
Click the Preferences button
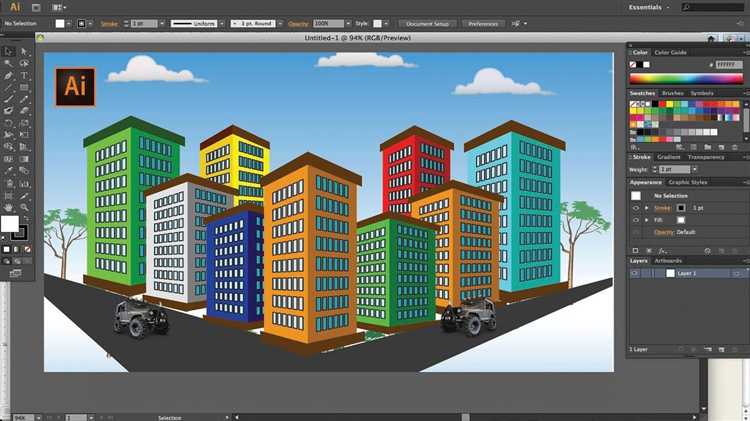(x=483, y=23)
